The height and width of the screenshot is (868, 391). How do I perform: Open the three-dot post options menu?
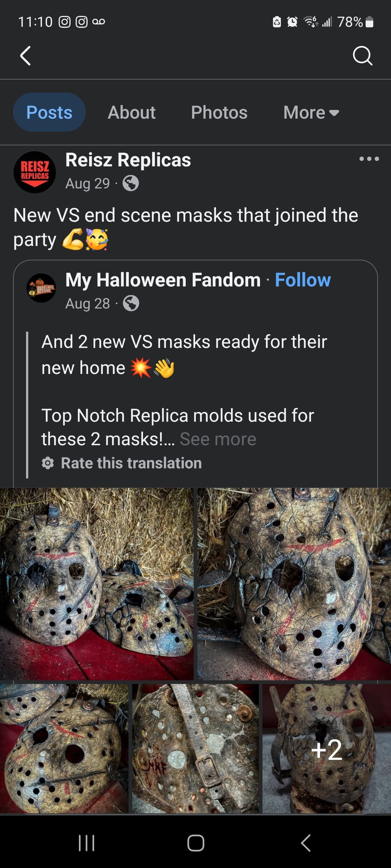point(369,159)
